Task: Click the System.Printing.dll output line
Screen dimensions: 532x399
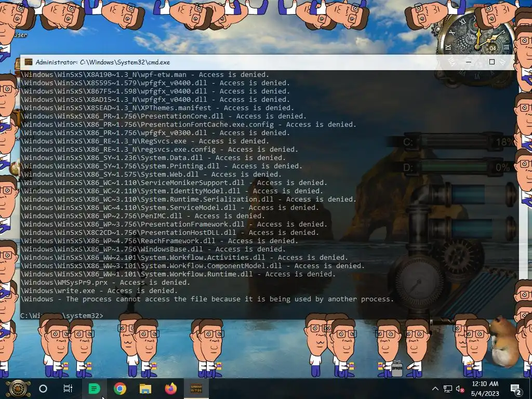Action: (162, 166)
